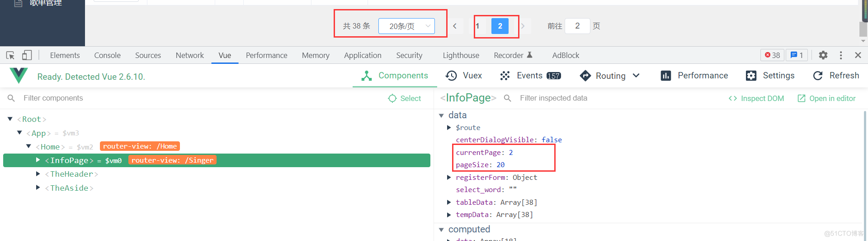
Task: Open the Routing dropdown
Action: (x=610, y=76)
